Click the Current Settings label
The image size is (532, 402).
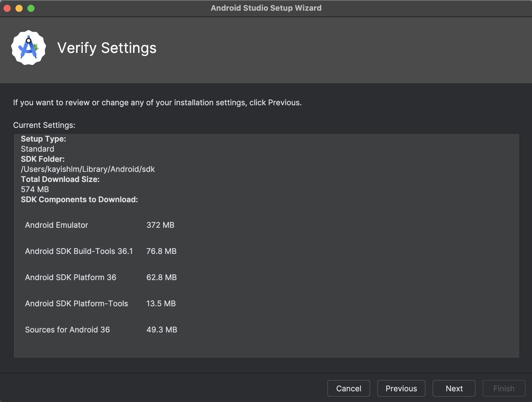click(x=44, y=125)
